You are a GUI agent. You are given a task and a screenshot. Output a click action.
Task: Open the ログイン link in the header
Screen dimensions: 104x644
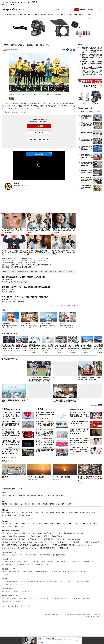(98, 9)
